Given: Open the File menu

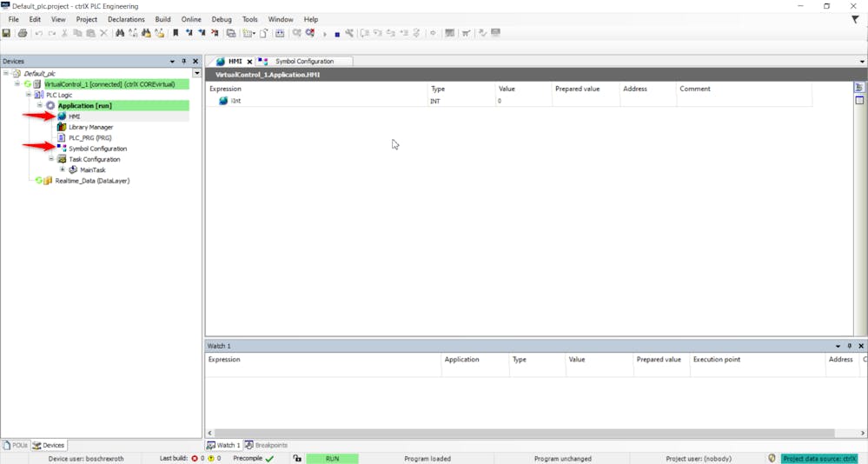Looking at the screenshot, I should [13, 19].
